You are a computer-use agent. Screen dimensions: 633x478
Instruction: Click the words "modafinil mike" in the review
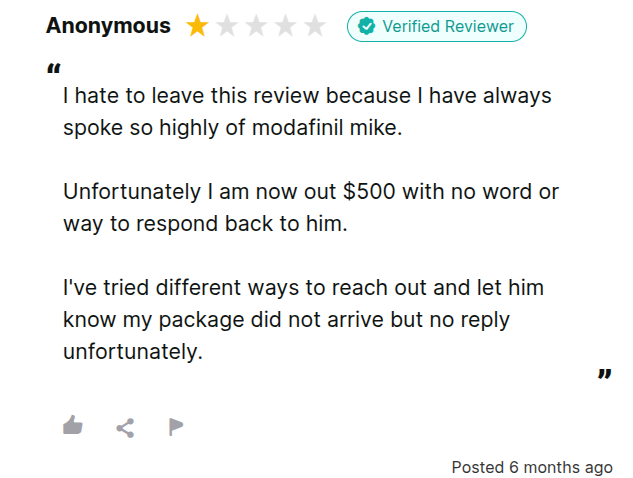tap(332, 130)
